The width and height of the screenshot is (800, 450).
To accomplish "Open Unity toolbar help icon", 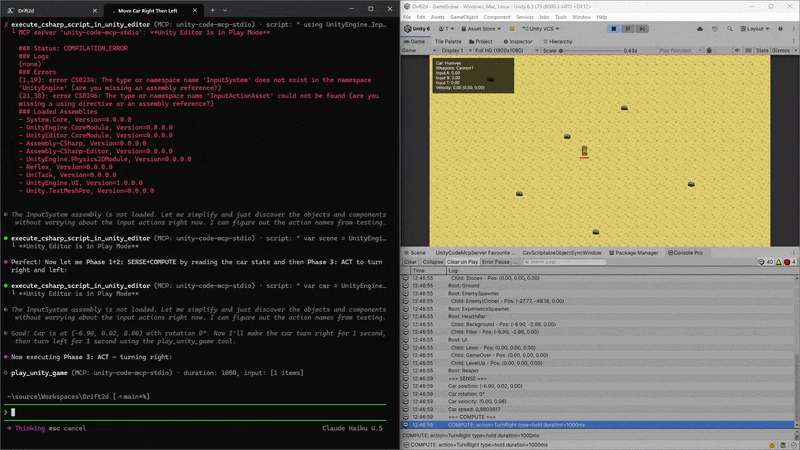I will (x=780, y=29).
